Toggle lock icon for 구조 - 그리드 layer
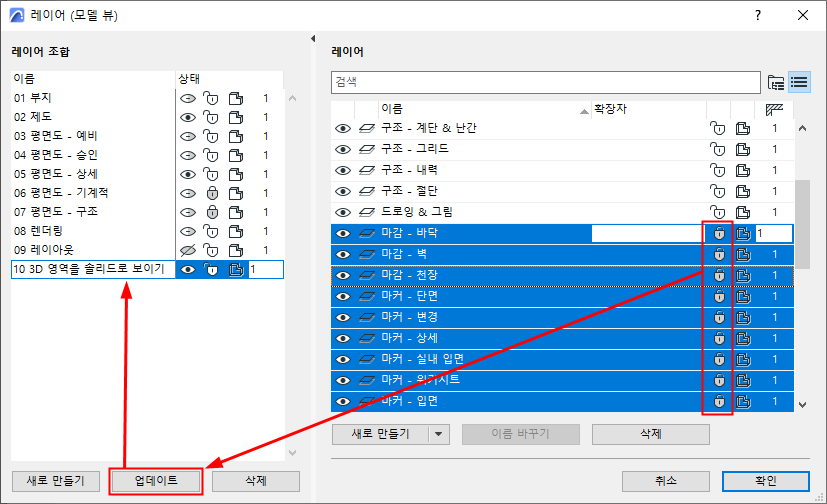Viewport: 827px width, 504px height. coord(717,150)
